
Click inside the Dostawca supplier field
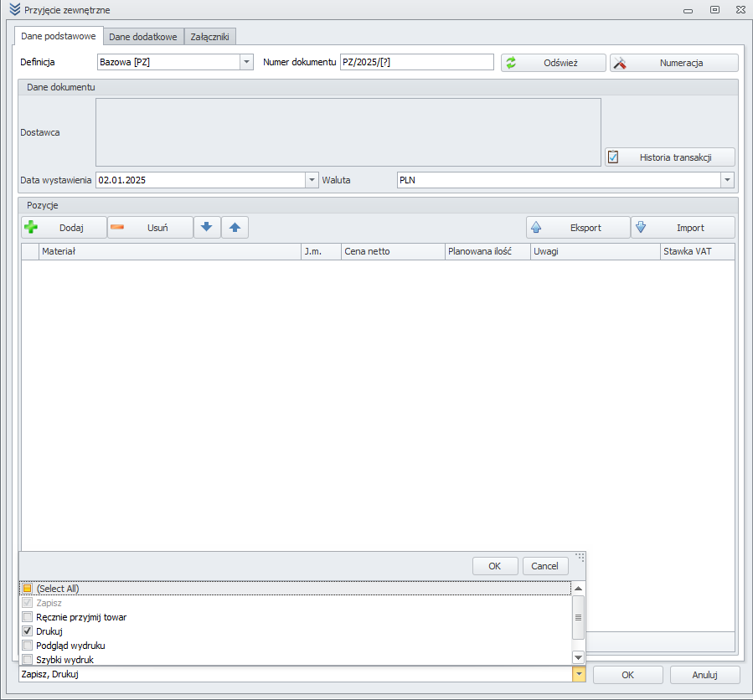348,132
